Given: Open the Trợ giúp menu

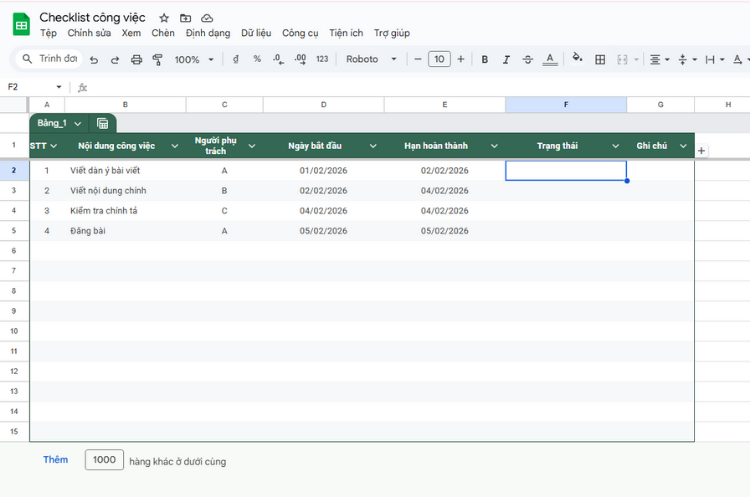Looking at the screenshot, I should coord(392,33).
